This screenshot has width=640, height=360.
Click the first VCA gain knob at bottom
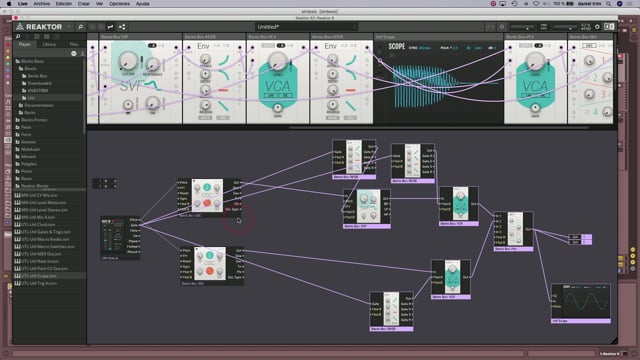click(277, 108)
